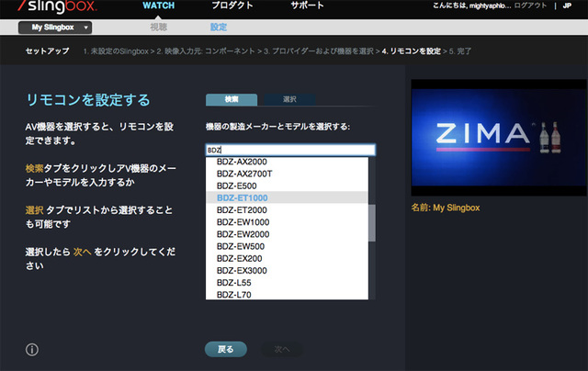
Task: Click breadcrumb step 2 映像入力元
Action: (206, 51)
